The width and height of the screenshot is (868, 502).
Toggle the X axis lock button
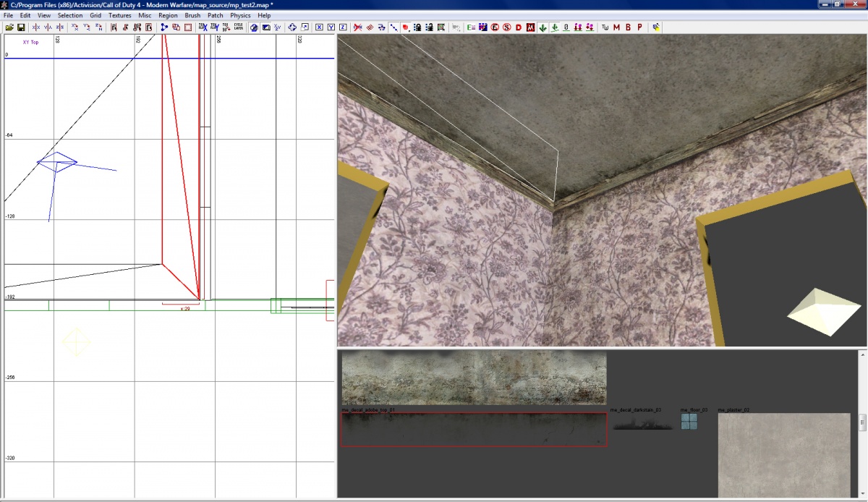point(319,27)
